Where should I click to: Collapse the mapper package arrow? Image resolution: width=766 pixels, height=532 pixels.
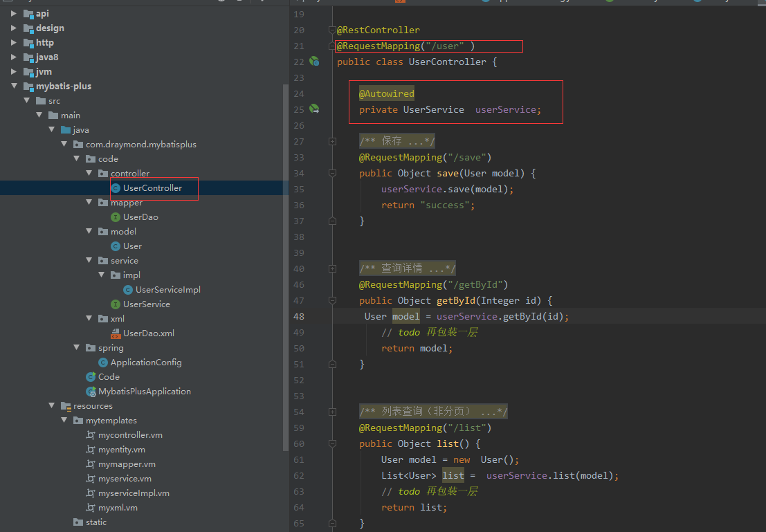coord(89,202)
